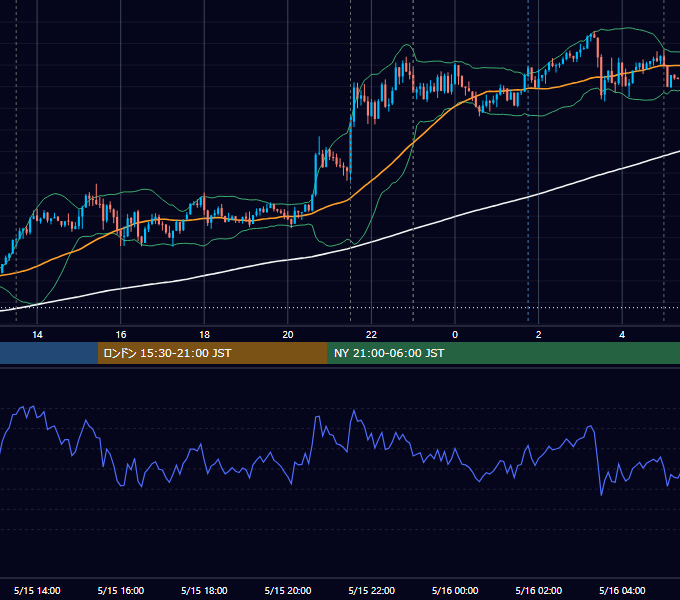This screenshot has width=680, height=600.
Task: Click the hour 4 axis label
Action: pos(622,335)
